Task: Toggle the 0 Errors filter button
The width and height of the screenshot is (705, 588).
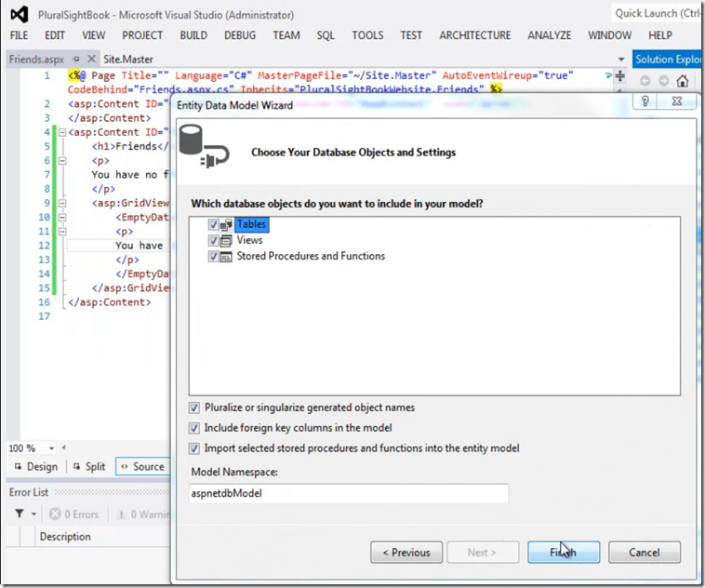Action: [73, 514]
